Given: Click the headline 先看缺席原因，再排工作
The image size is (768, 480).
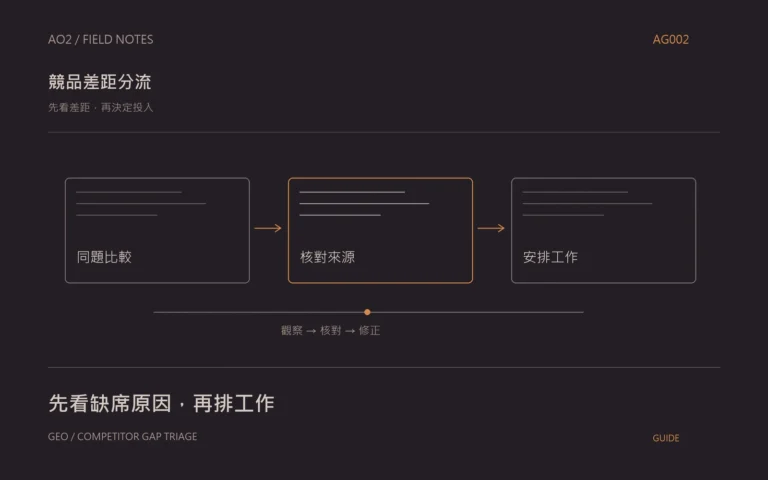Looking at the screenshot, I should pyautogui.click(x=161, y=404).
